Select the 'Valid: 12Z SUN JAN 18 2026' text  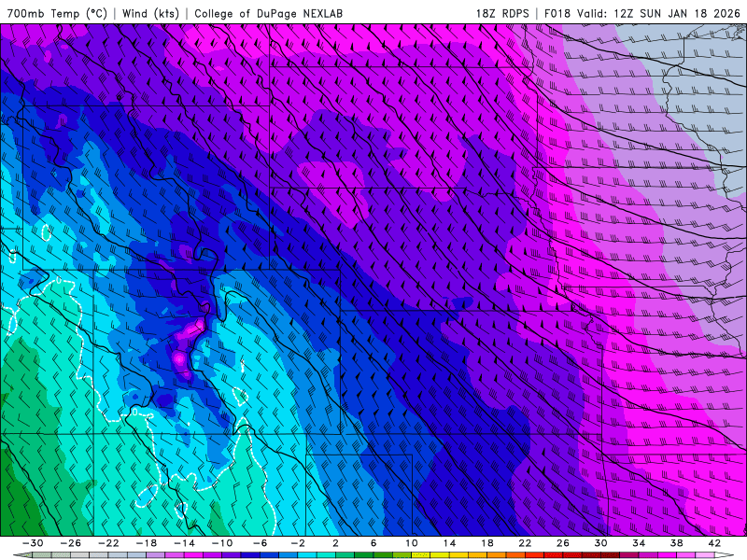tap(659, 13)
